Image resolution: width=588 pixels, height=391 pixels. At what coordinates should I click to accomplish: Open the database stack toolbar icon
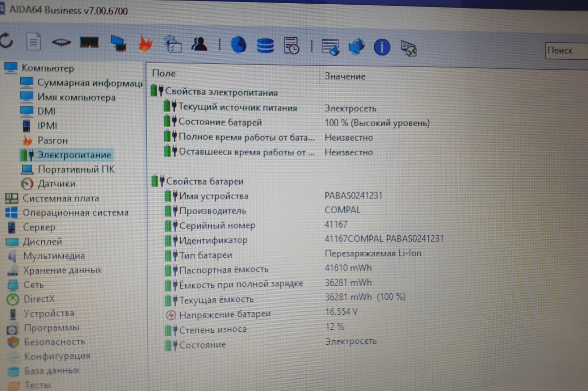pos(265,46)
